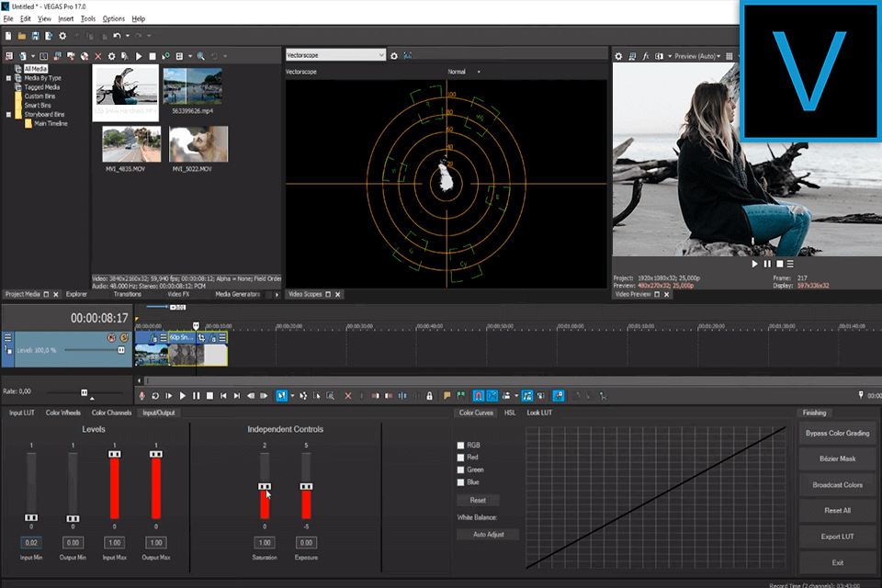Image resolution: width=882 pixels, height=588 pixels.
Task: Stop preview in Project Media toolbar
Action: pos(153,56)
